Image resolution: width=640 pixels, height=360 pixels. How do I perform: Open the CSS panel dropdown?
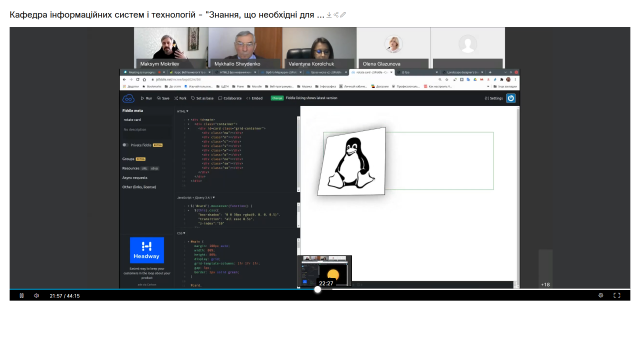[x=181, y=233]
